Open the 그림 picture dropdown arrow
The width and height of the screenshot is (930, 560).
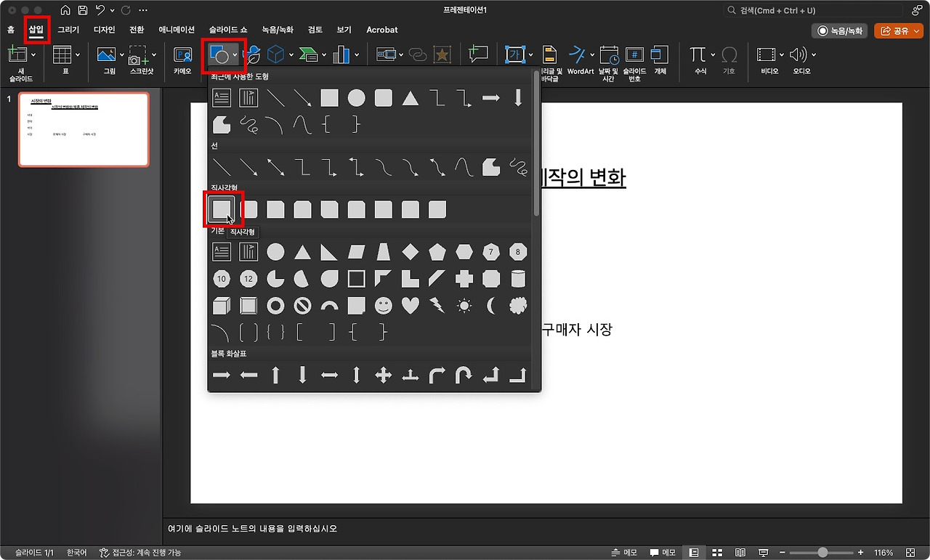[121, 54]
